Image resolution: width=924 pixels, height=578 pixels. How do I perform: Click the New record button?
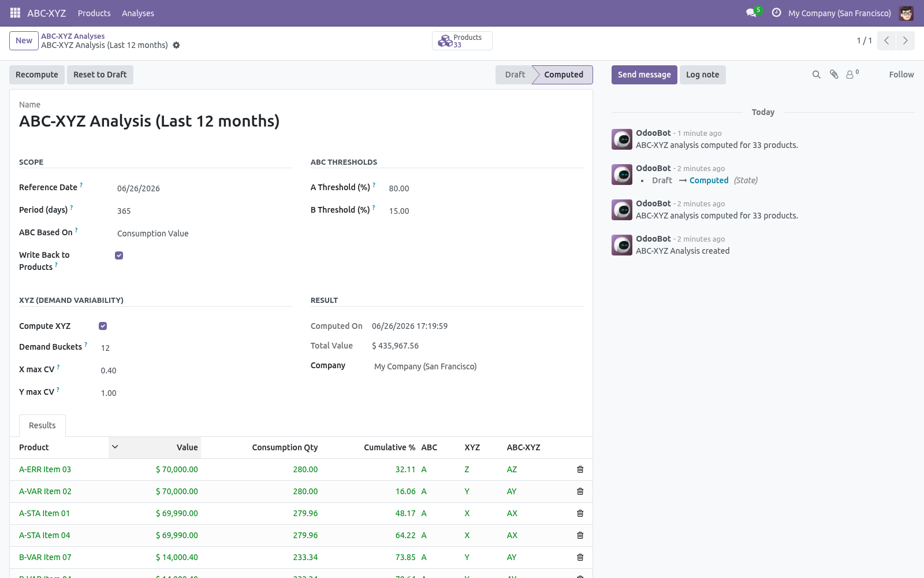click(24, 40)
